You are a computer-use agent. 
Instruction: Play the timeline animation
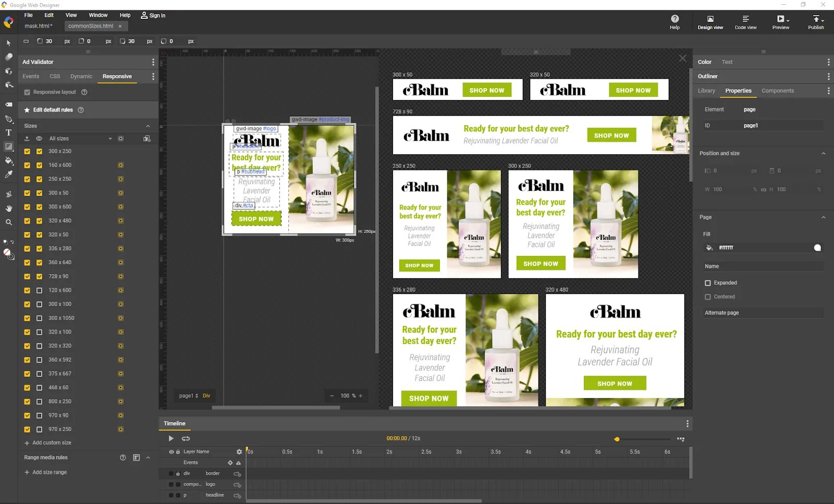click(171, 439)
